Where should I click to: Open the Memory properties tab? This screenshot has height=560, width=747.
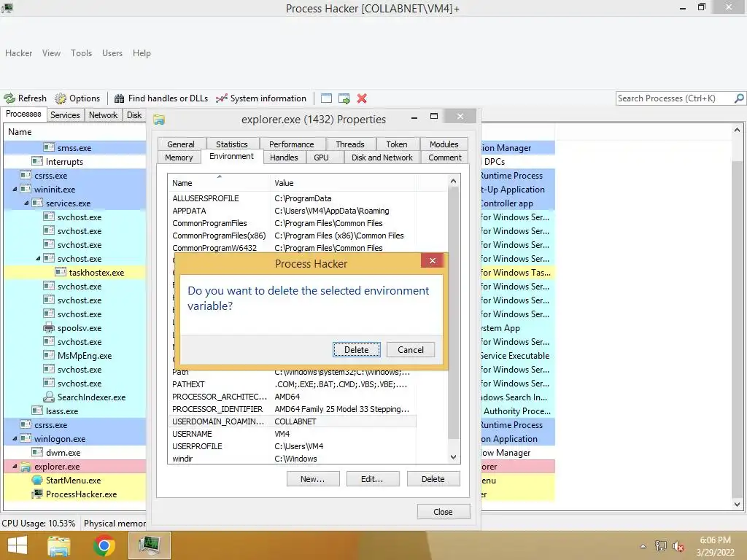click(179, 157)
